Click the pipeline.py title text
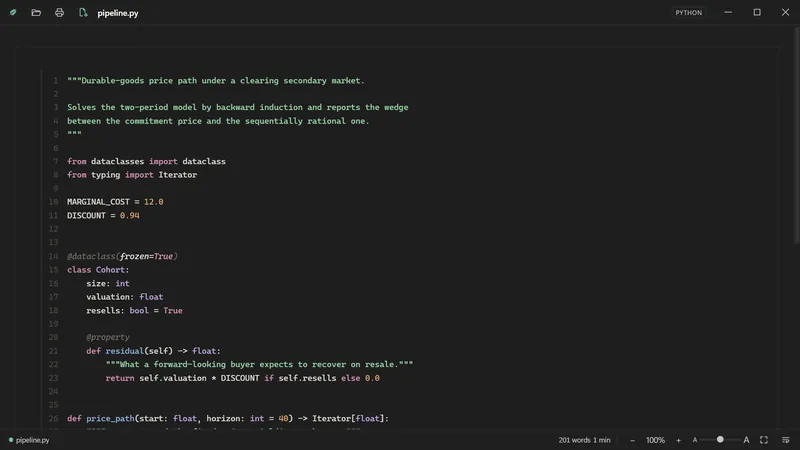This screenshot has height=450, width=800. [118, 13]
